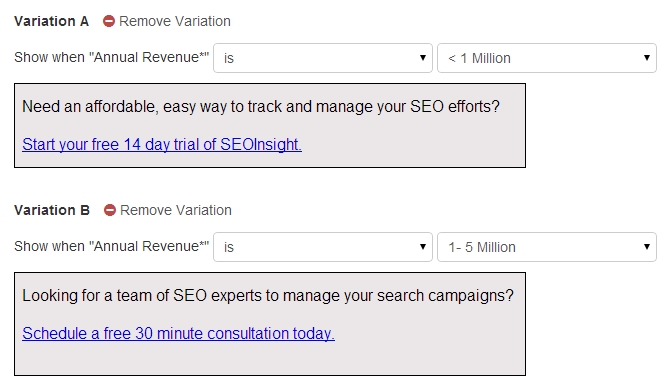Viewport: 668px width, 387px height.
Task: Click the Remove Variation text for Variation A
Action: 175,21
